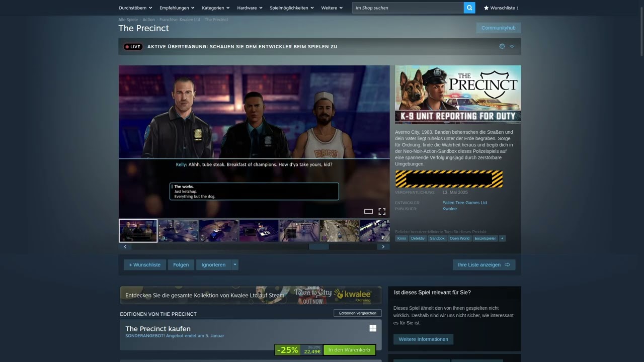Screen dimensions: 644x362
Task: Click the Ignorieren button
Action: pos(213,264)
